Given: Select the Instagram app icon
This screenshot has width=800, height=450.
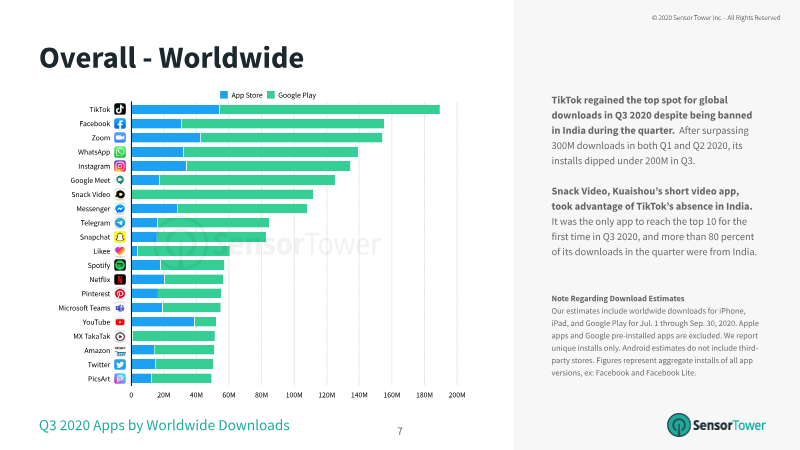Looking at the screenshot, I should 120,166.
